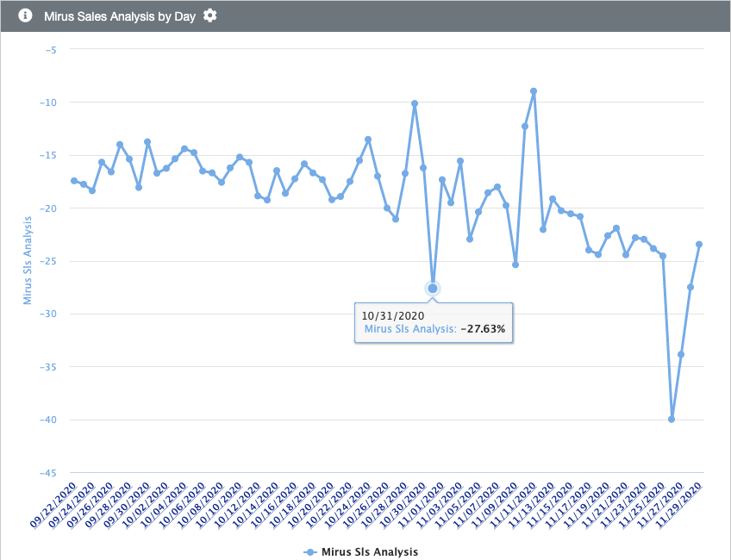Image resolution: width=731 pixels, height=560 pixels.
Task: Click the -15 y-axis value
Action: coord(48,155)
